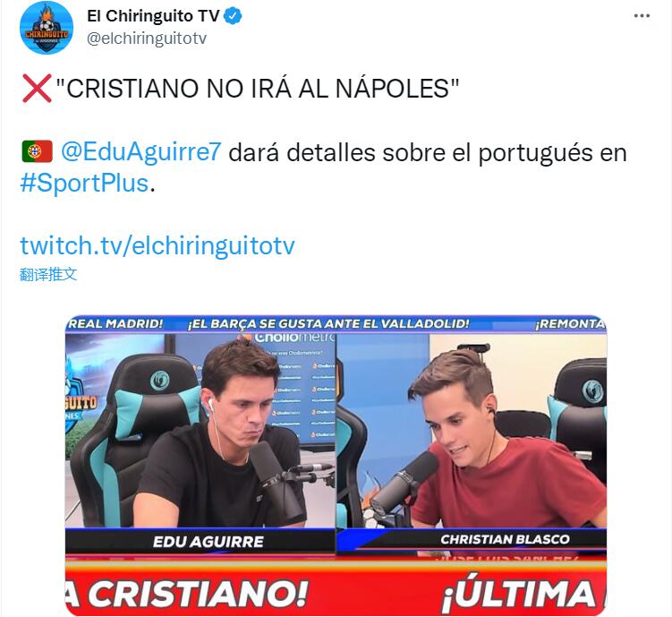Follow the twitch.tv/elchiringuitotv link
The height and width of the screenshot is (617, 672).
pos(157,245)
